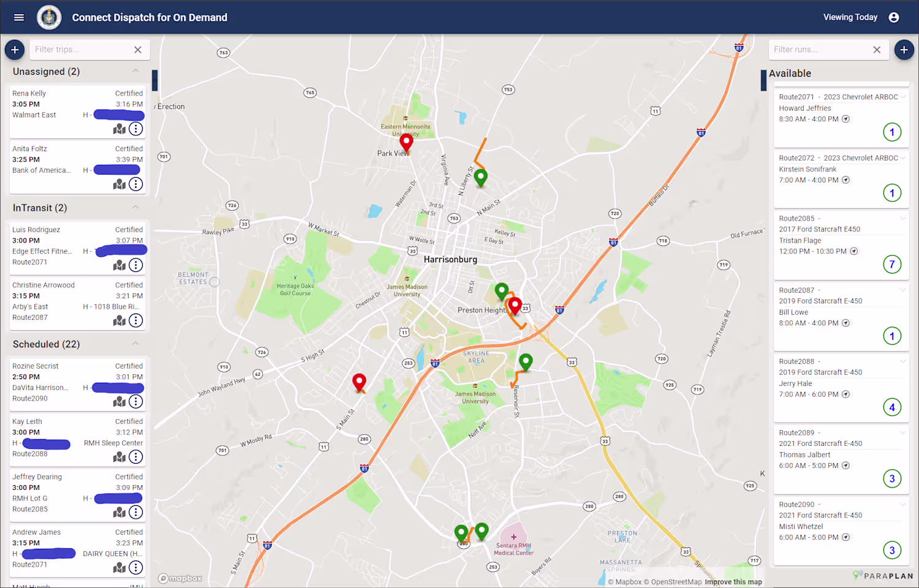919x588 pixels.
Task: Click the Viewing Today date selector
Action: pyautogui.click(x=850, y=17)
